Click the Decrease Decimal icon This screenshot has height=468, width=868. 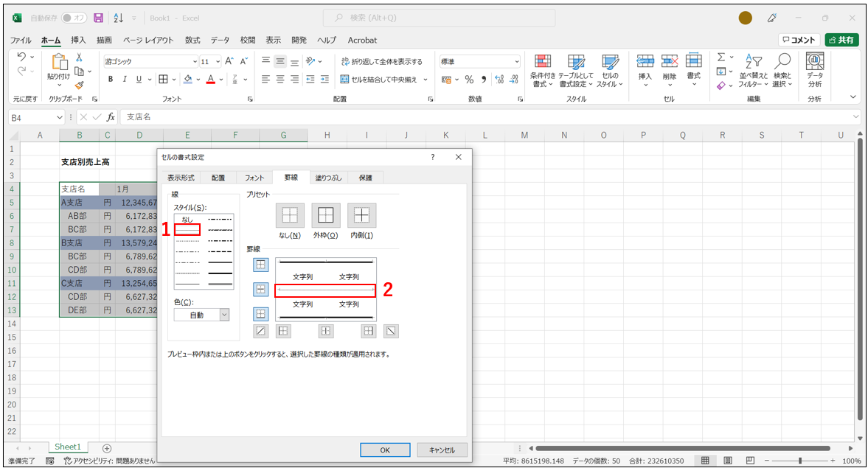(514, 80)
